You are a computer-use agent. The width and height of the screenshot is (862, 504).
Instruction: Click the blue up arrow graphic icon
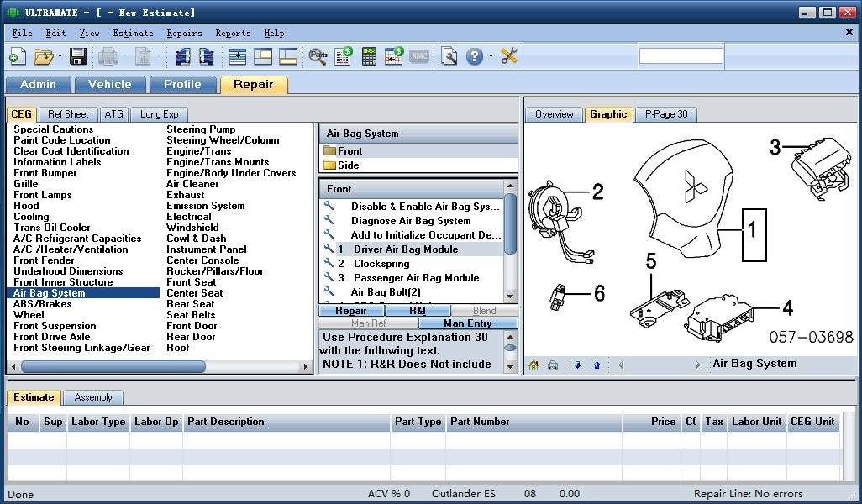point(597,365)
